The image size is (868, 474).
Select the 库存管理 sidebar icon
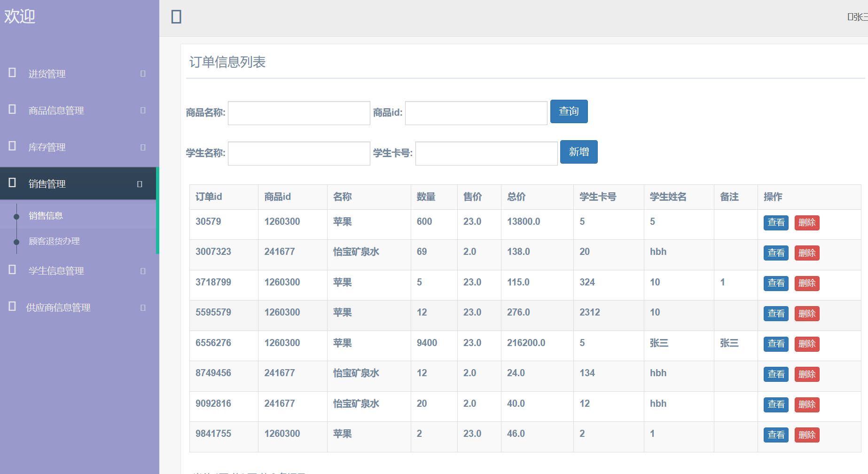(x=11, y=147)
